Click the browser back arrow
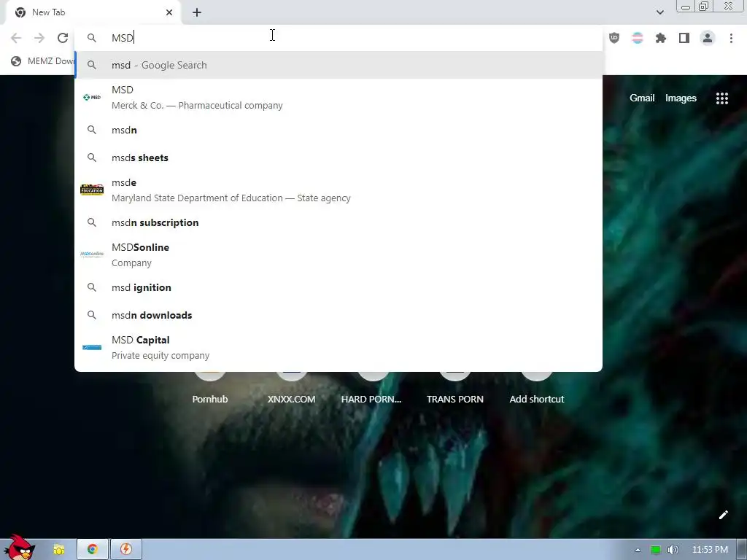747x560 pixels. 16,38
